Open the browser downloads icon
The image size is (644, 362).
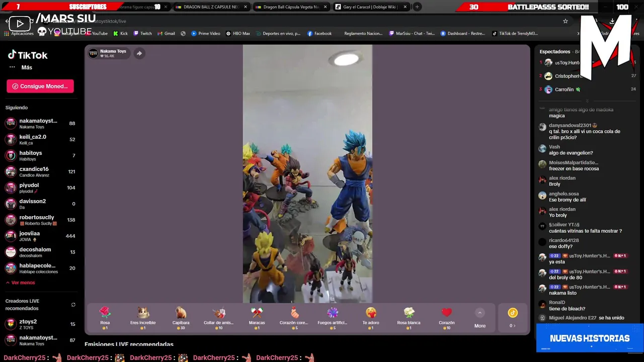pyautogui.click(x=612, y=21)
